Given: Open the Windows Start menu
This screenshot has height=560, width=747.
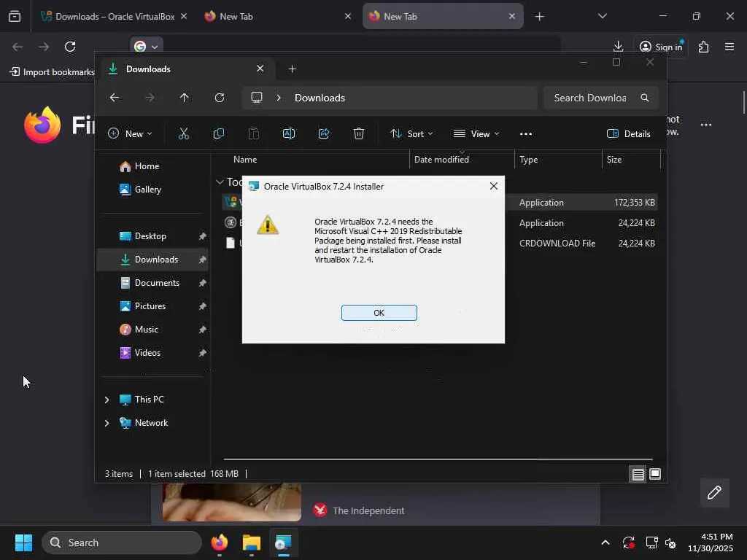Looking at the screenshot, I should [x=24, y=542].
